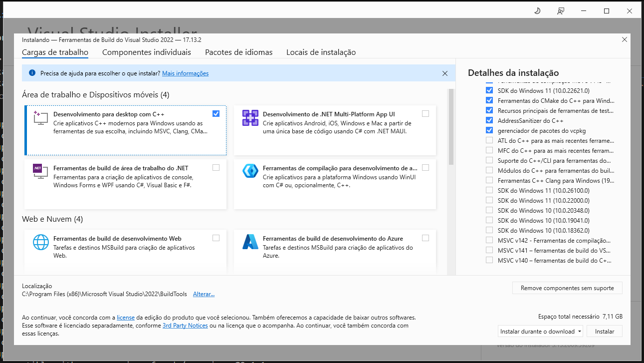Check SDK do Windows 10 (10.0.19041.0)
Screen dimensions: 644x363
click(x=489, y=220)
